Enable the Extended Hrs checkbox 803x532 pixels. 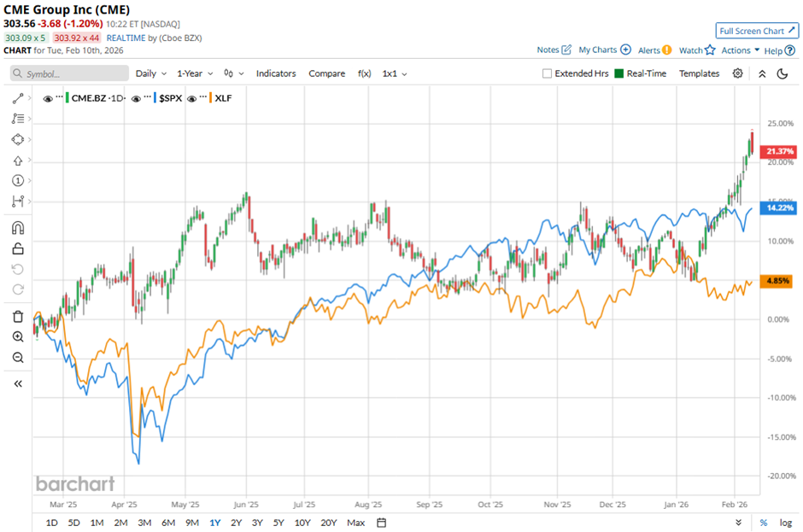point(548,73)
